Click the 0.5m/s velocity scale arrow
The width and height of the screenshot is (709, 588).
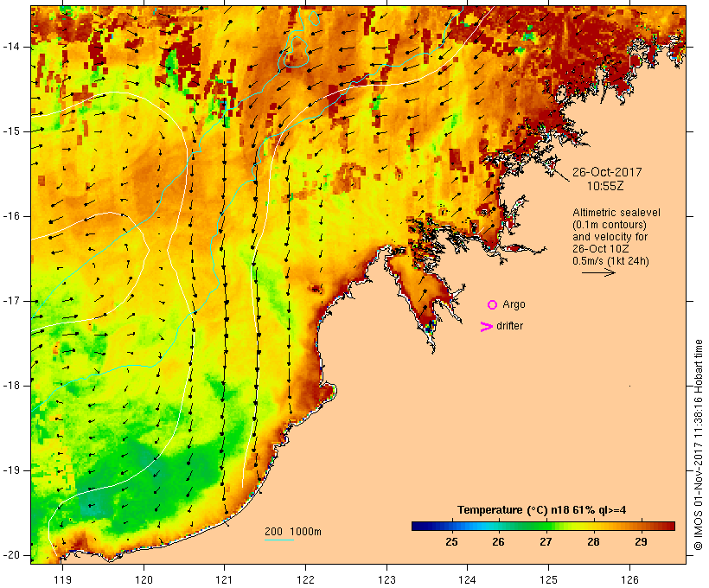click(x=598, y=272)
